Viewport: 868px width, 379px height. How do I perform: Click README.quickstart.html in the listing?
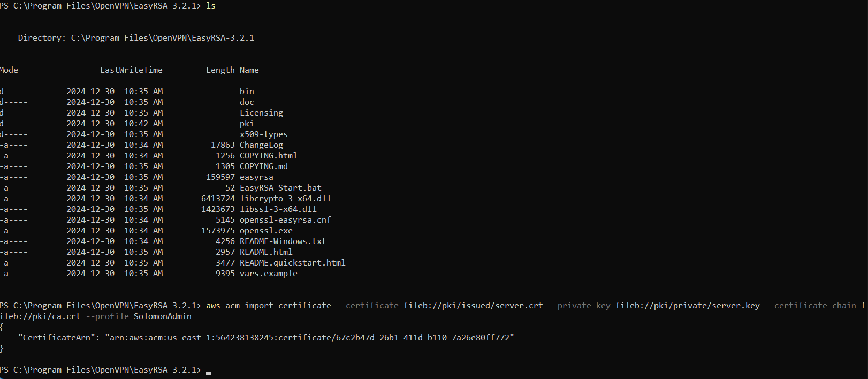[292, 263]
